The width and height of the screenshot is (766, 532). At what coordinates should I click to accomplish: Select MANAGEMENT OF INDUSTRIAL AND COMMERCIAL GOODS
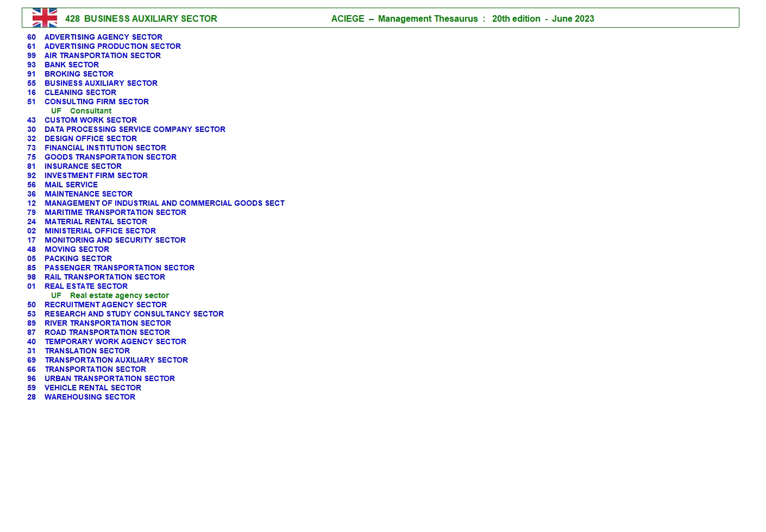(x=164, y=204)
